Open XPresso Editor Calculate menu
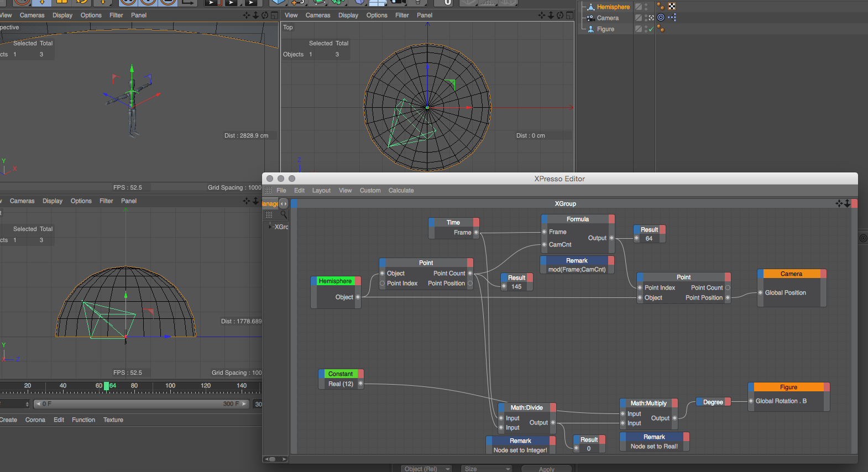The height and width of the screenshot is (472, 868). coord(401,191)
